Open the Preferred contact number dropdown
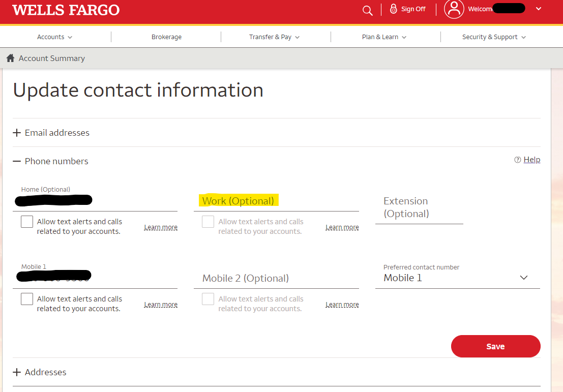The height and width of the screenshot is (392, 563). coord(523,277)
